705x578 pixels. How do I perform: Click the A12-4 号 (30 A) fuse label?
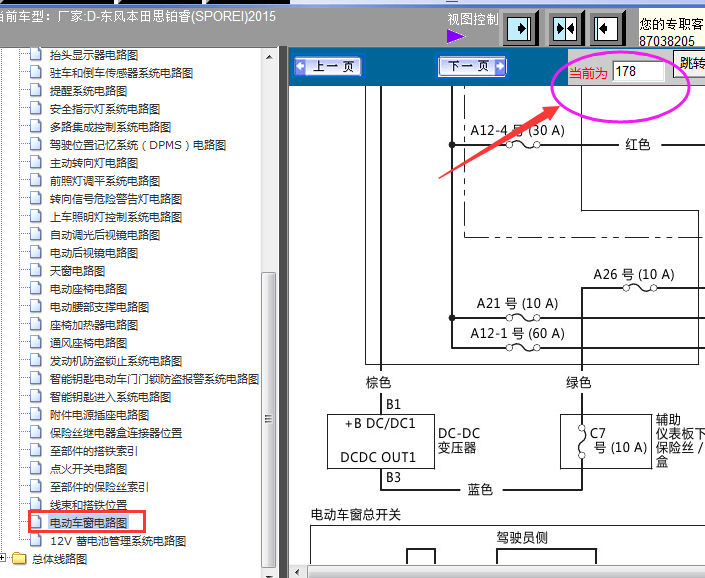(x=517, y=130)
